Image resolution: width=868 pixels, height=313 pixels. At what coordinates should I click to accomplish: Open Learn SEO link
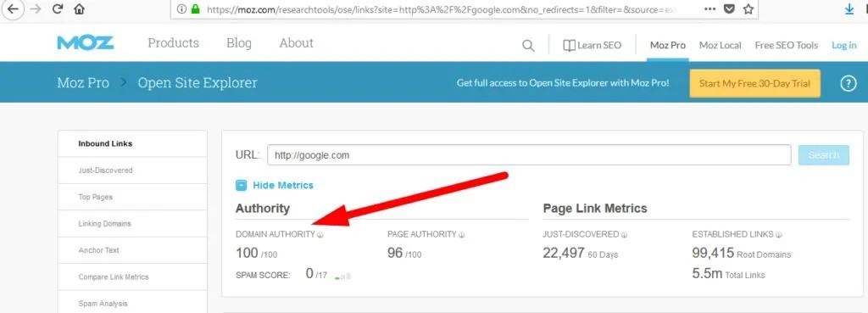click(592, 46)
